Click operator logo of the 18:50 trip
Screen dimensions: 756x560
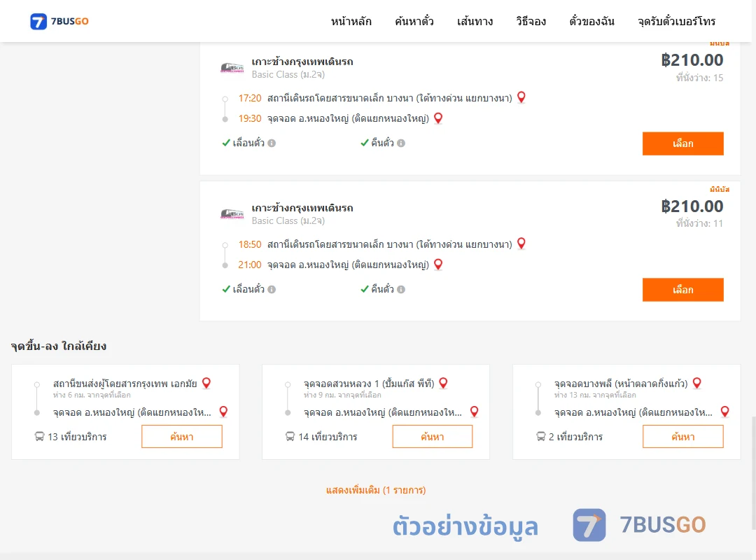(x=232, y=213)
